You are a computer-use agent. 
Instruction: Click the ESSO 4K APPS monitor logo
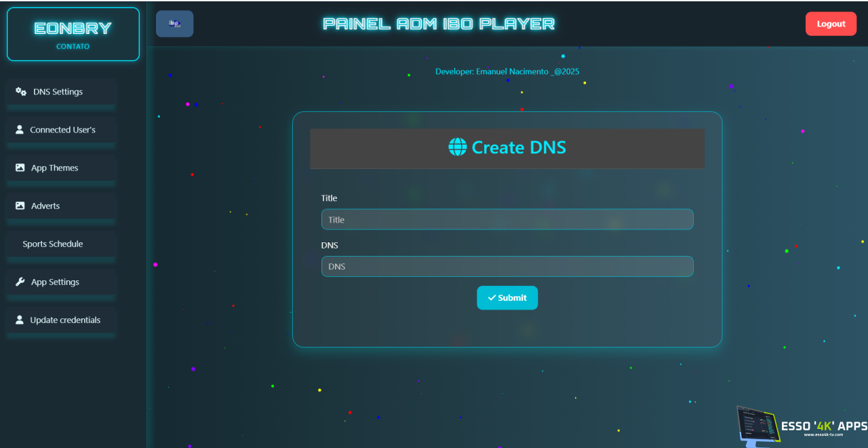pyautogui.click(x=757, y=426)
